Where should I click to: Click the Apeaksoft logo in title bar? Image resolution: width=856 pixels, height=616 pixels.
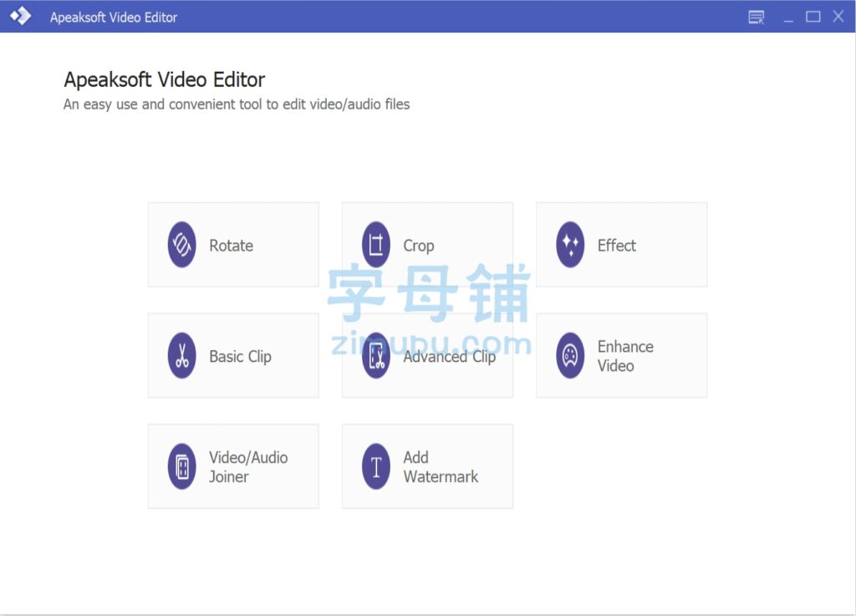[21, 16]
